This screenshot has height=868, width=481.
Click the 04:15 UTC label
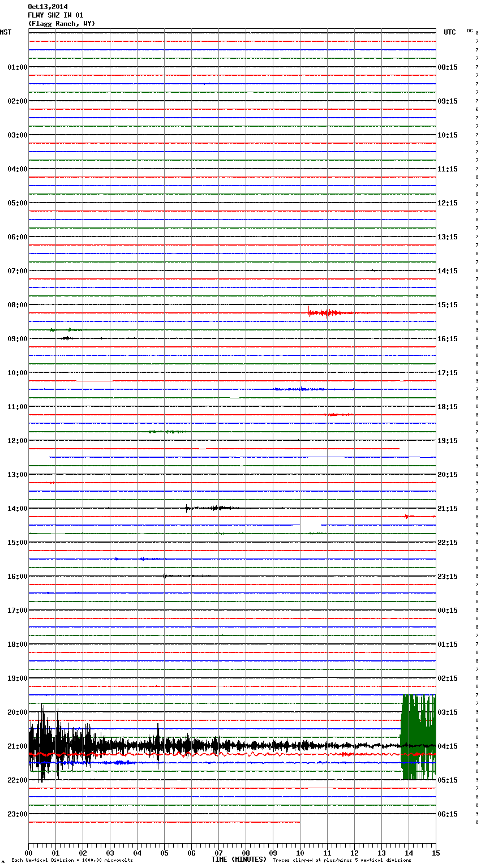click(448, 746)
